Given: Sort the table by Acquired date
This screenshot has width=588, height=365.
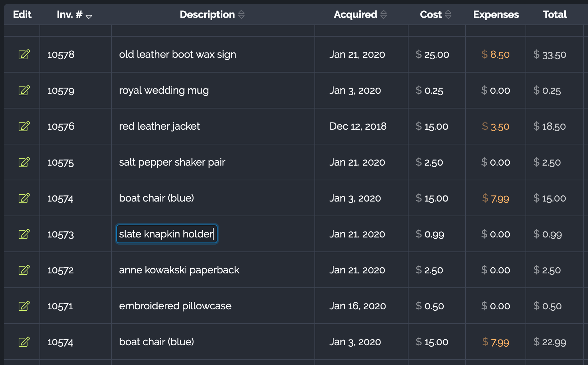Looking at the screenshot, I should [384, 15].
